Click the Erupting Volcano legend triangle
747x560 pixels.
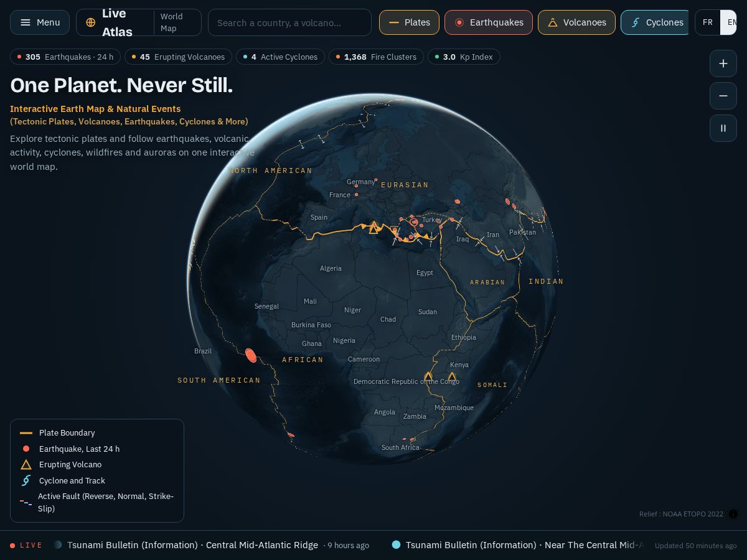26,465
